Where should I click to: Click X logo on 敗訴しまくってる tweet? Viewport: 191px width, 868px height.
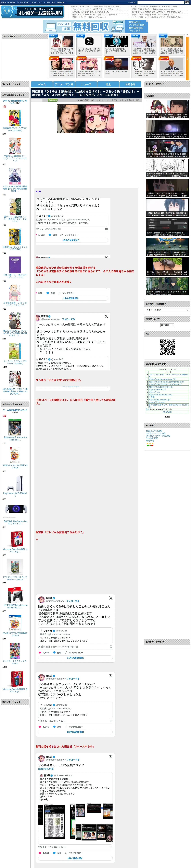(111, 598)
